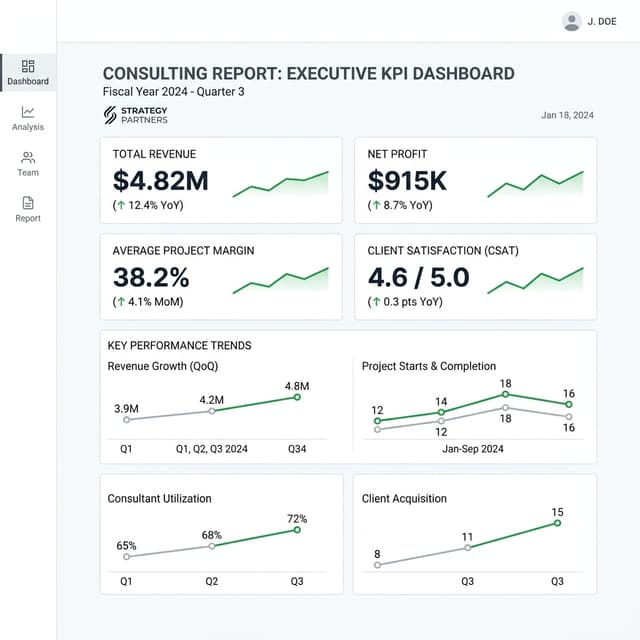
Task: Click the 4.8M revenue growth data point
Action: pos(297,397)
